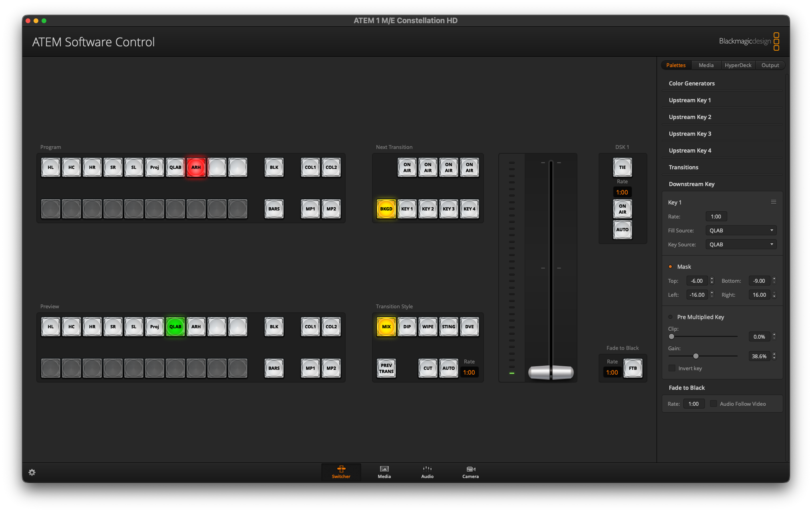
Task: Toggle KEY 1 in Next Transition
Action: (x=407, y=209)
